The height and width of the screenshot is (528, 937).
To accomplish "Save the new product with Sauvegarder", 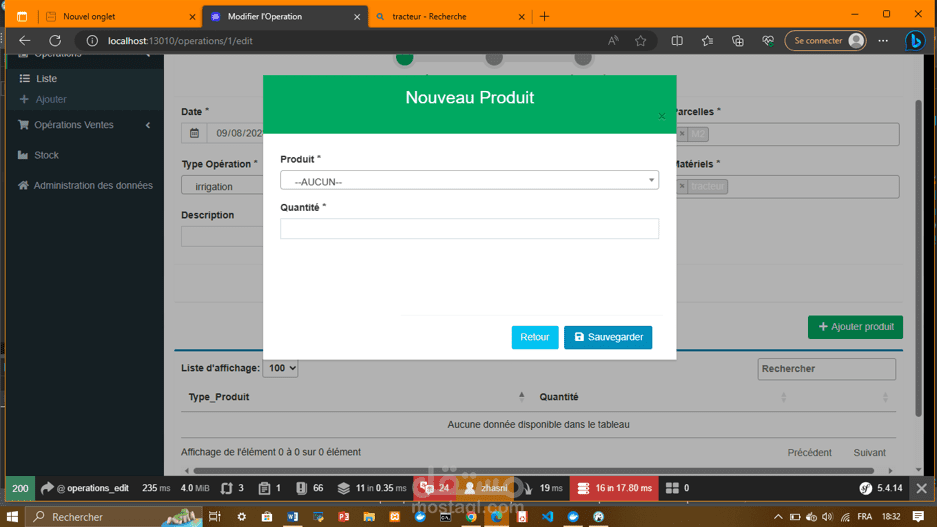I will 608,337.
